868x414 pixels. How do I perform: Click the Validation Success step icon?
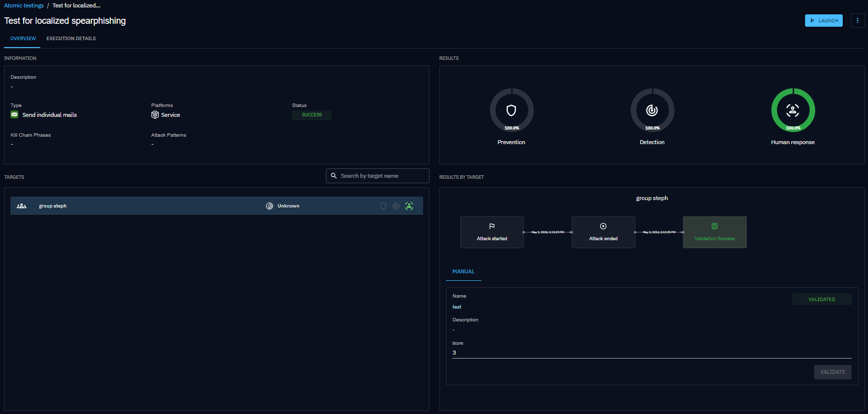(714, 226)
